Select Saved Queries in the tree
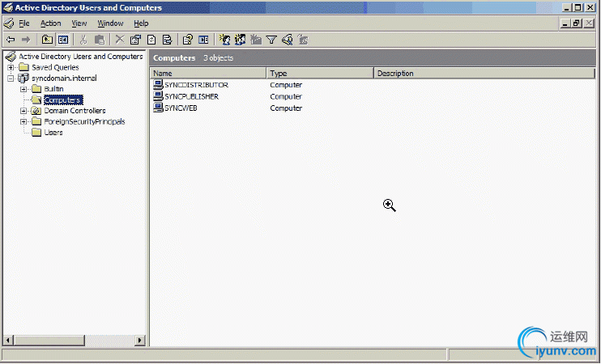Image resolution: width=601 pixels, height=364 pixels. [x=55, y=67]
